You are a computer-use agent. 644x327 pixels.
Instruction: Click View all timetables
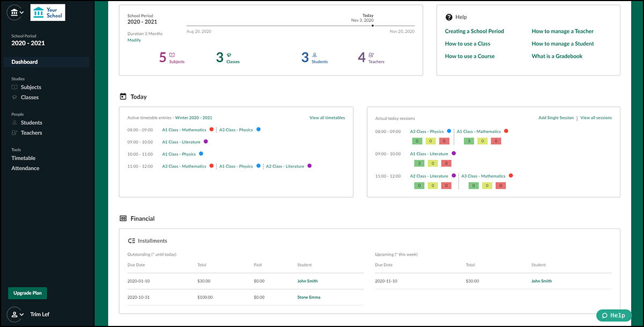[x=327, y=118]
